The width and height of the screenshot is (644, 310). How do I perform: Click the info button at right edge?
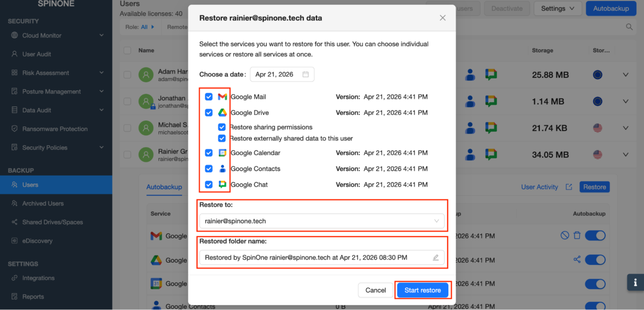pos(635,282)
